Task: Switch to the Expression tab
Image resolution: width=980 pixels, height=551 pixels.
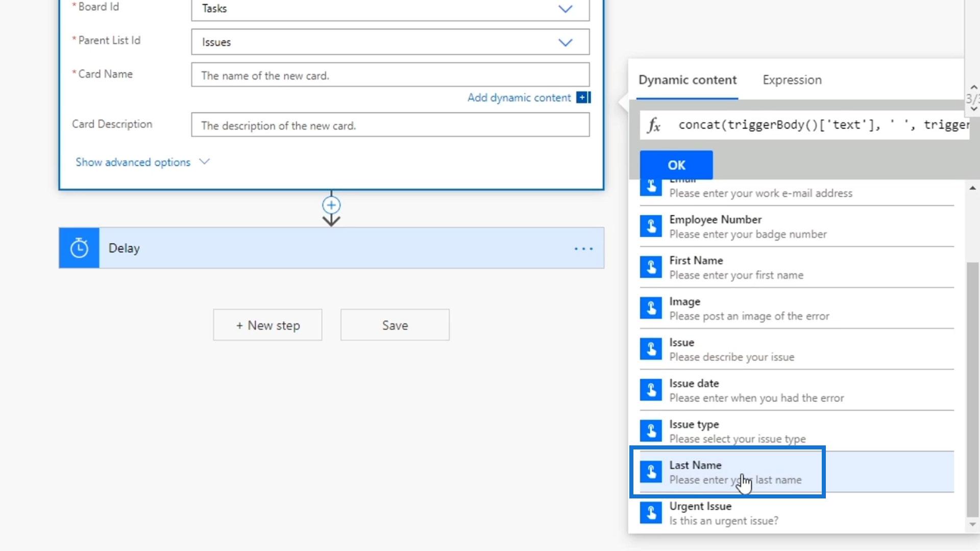Action: (792, 80)
